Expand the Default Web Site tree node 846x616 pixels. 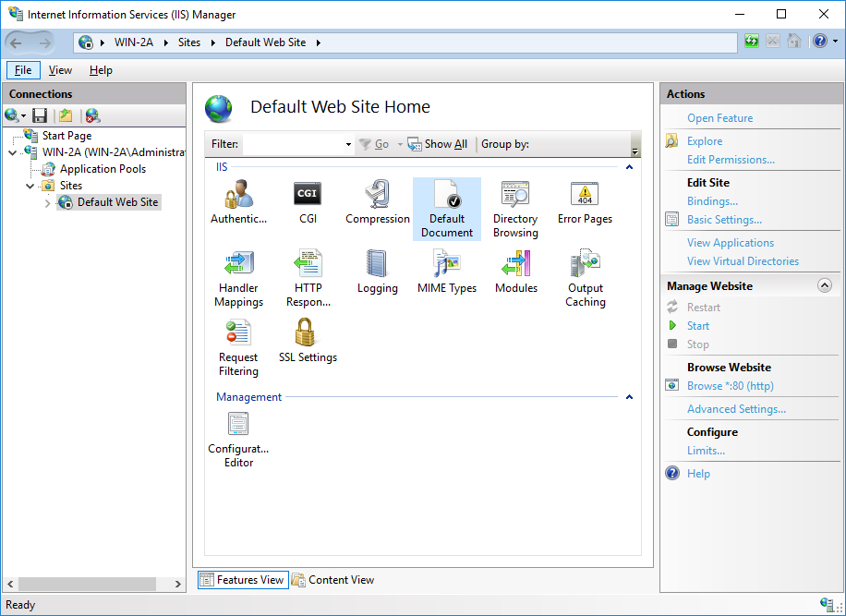48,202
